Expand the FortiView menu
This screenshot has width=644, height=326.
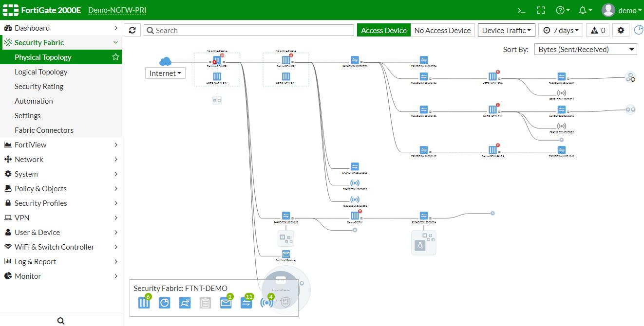click(x=61, y=145)
